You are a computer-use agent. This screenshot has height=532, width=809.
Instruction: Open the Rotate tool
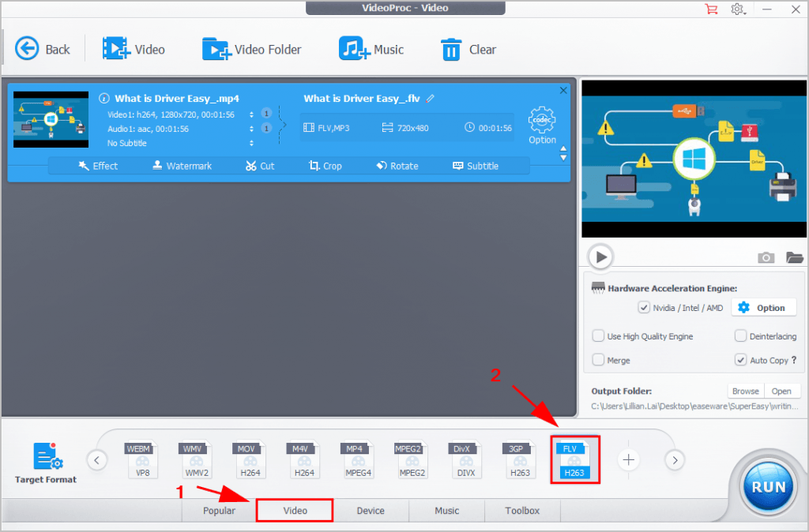click(397, 166)
